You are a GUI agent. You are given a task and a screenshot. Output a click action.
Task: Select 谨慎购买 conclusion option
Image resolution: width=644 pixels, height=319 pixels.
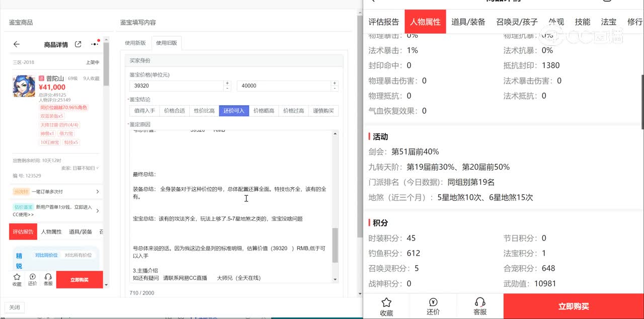324,111
